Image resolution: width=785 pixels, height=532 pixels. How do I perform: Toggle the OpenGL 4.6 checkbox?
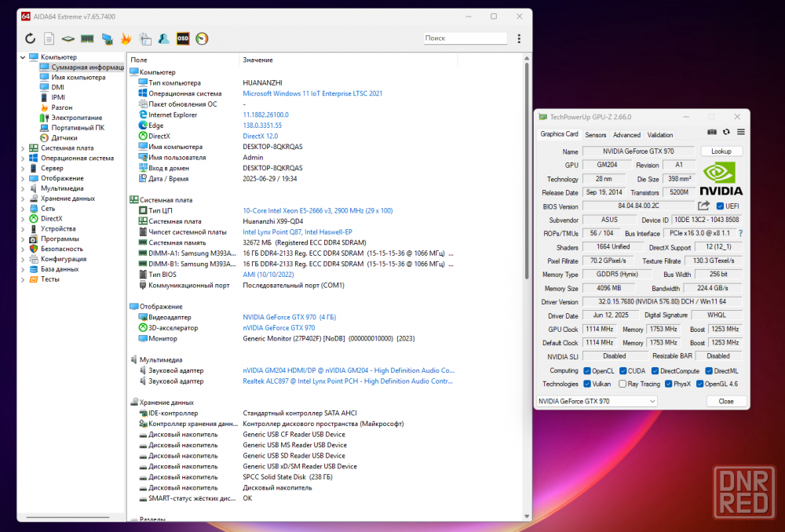tap(700, 384)
